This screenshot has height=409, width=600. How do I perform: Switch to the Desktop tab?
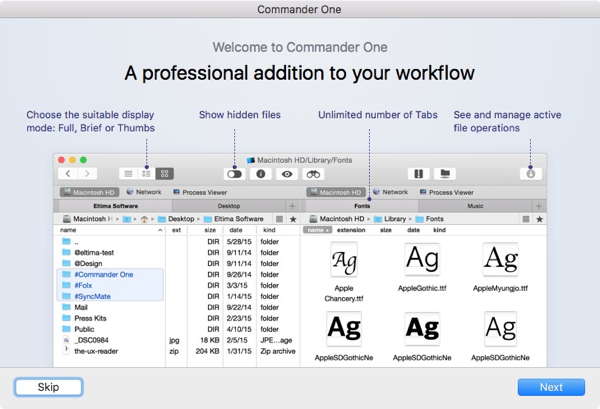click(x=229, y=206)
